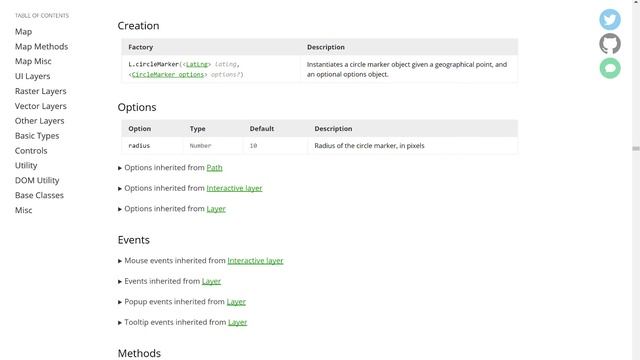
Task: Click the radius option cell
Action: (152, 146)
